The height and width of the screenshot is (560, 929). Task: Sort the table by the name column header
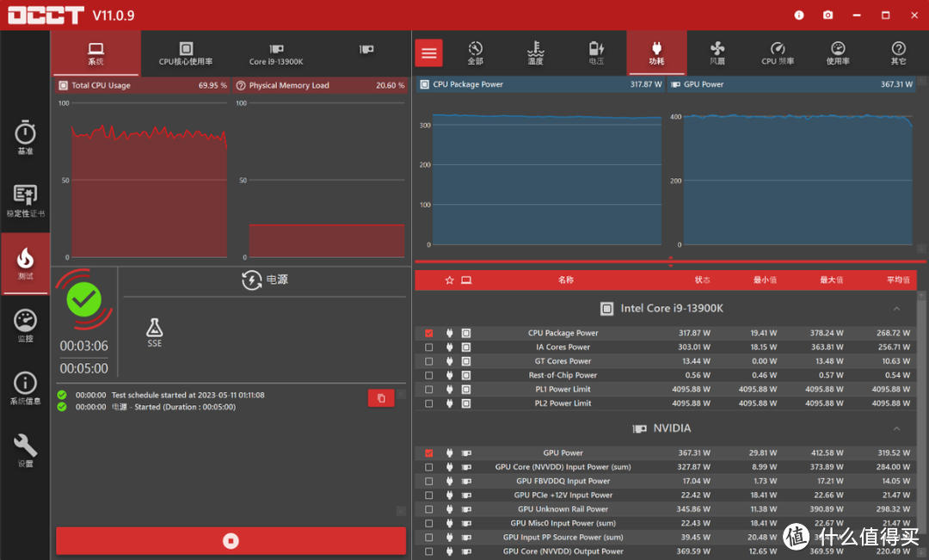(565, 280)
